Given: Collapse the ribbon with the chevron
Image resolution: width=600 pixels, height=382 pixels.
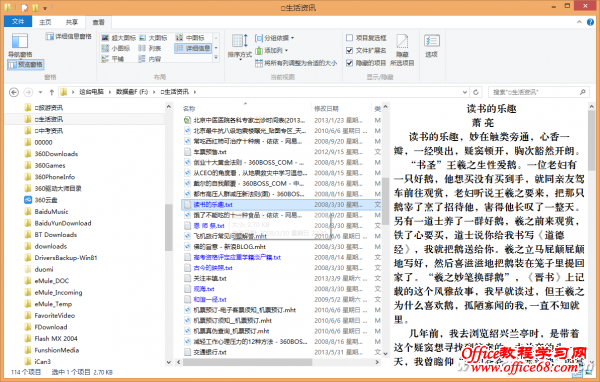Looking at the screenshot, I should pos(579,22).
